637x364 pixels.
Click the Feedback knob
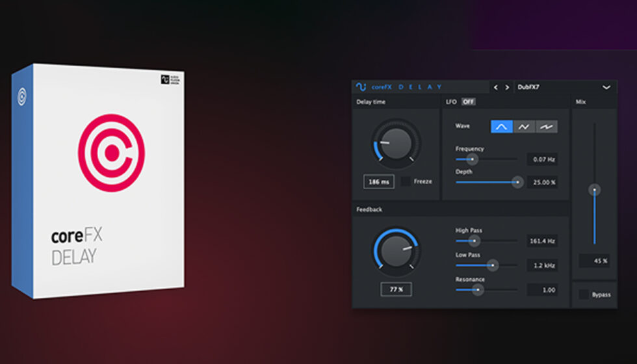396,252
